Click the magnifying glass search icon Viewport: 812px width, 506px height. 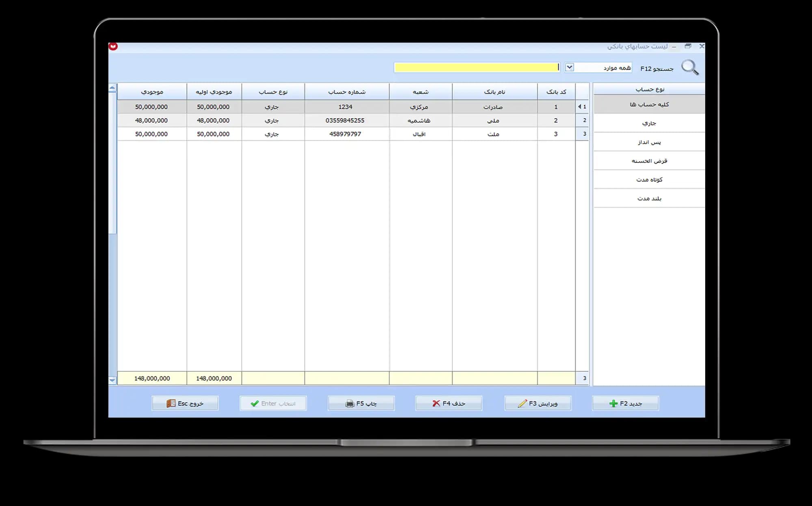690,67
